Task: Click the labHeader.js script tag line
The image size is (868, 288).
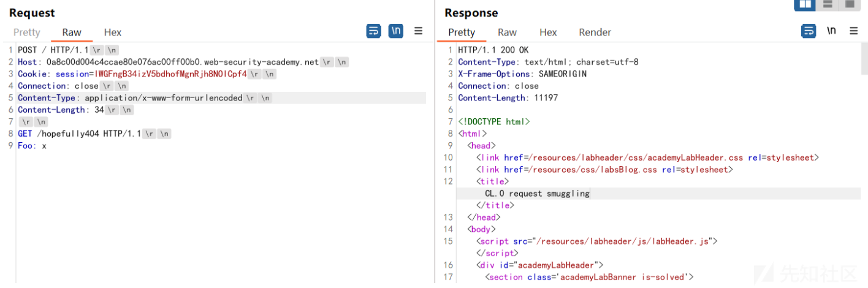Action: 597,241
